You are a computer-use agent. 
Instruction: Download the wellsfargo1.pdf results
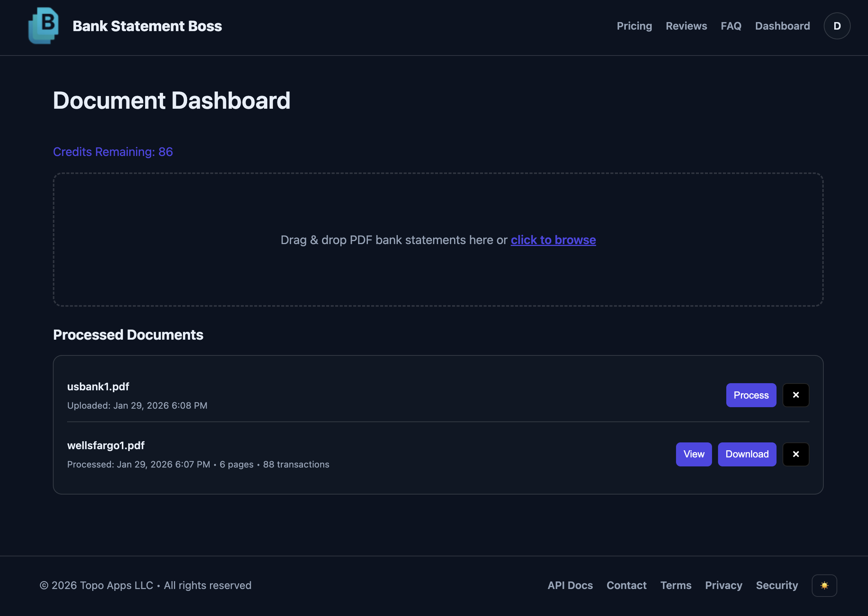[747, 454]
